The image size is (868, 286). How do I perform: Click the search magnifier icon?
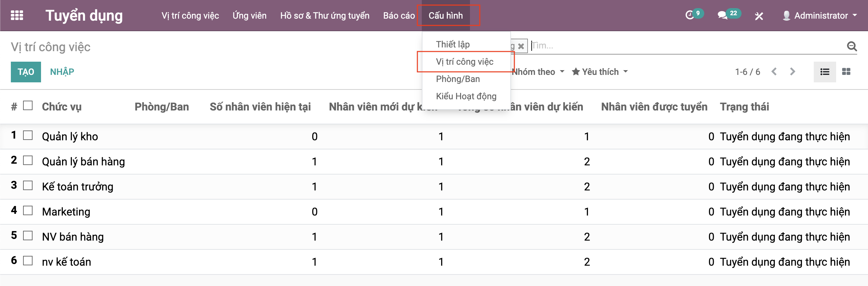coord(852,46)
